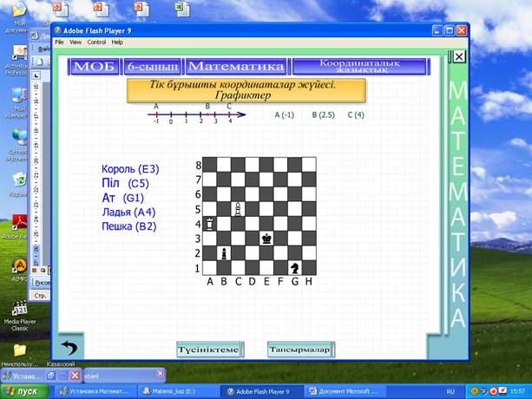Click the white bishop on C5
The height and width of the screenshot is (399, 532).
click(239, 208)
